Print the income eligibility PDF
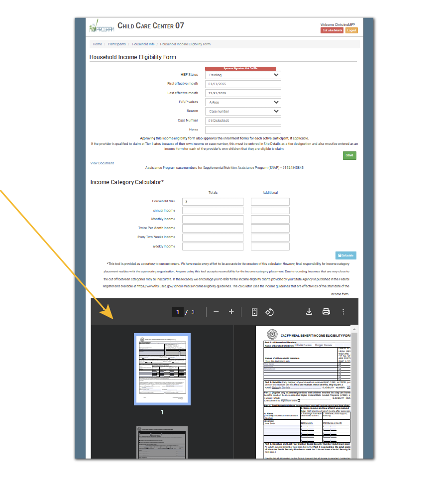 [326, 312]
